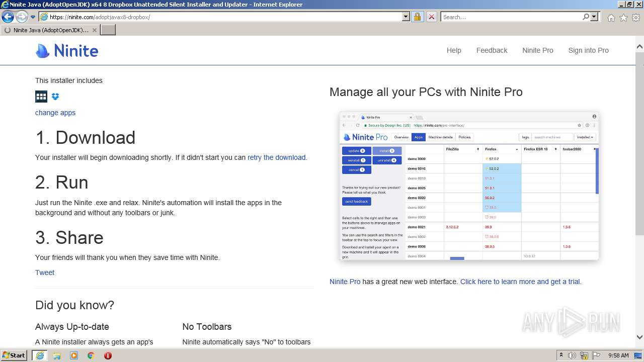Click the page scrollbar up arrow
Screen dimensions: 644x362
[639, 47]
